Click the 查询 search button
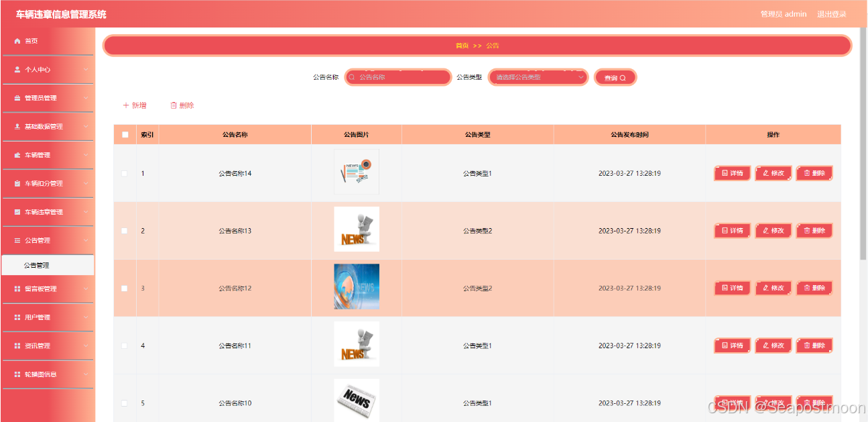Image resolution: width=868 pixels, height=422 pixels. coord(614,76)
